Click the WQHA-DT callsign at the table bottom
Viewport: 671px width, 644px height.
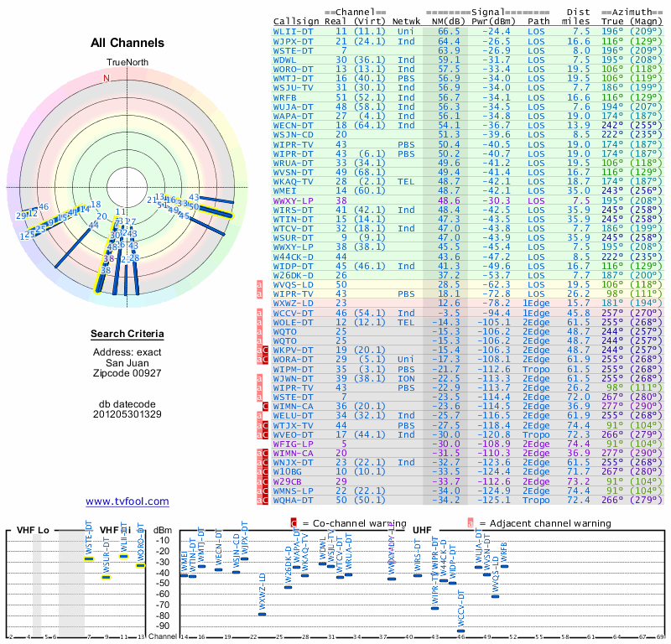tap(293, 500)
